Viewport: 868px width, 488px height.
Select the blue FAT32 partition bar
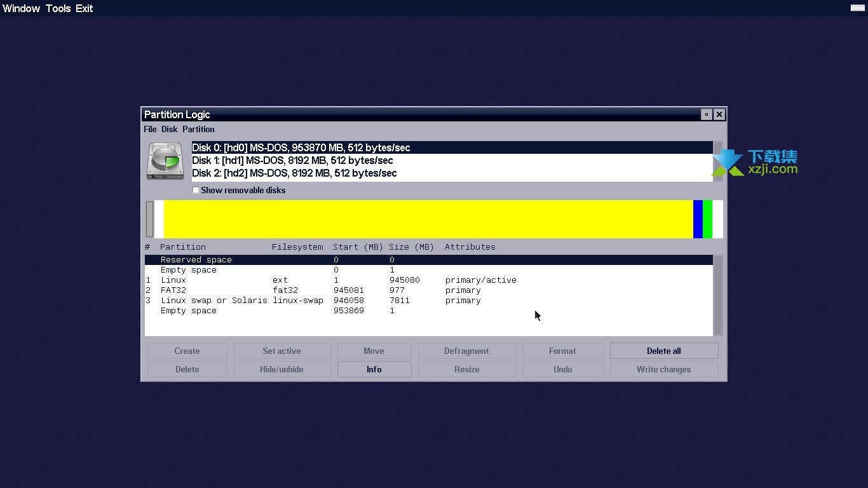click(698, 219)
